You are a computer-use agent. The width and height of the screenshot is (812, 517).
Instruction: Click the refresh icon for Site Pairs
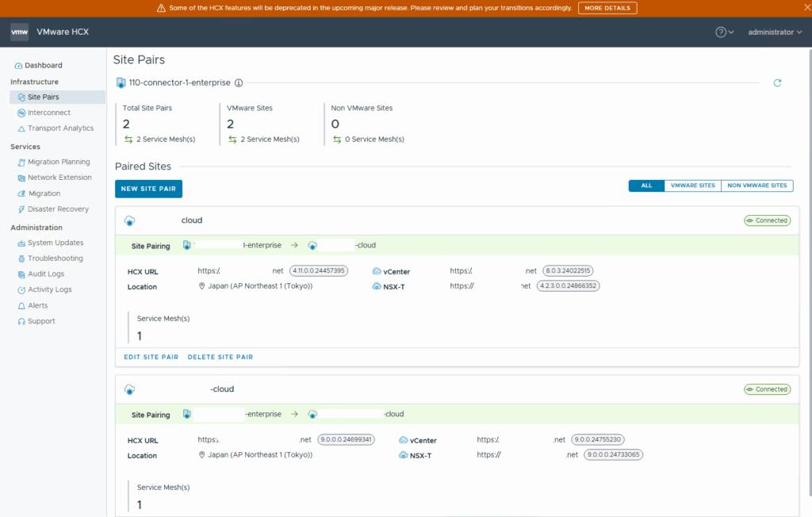[x=777, y=82]
